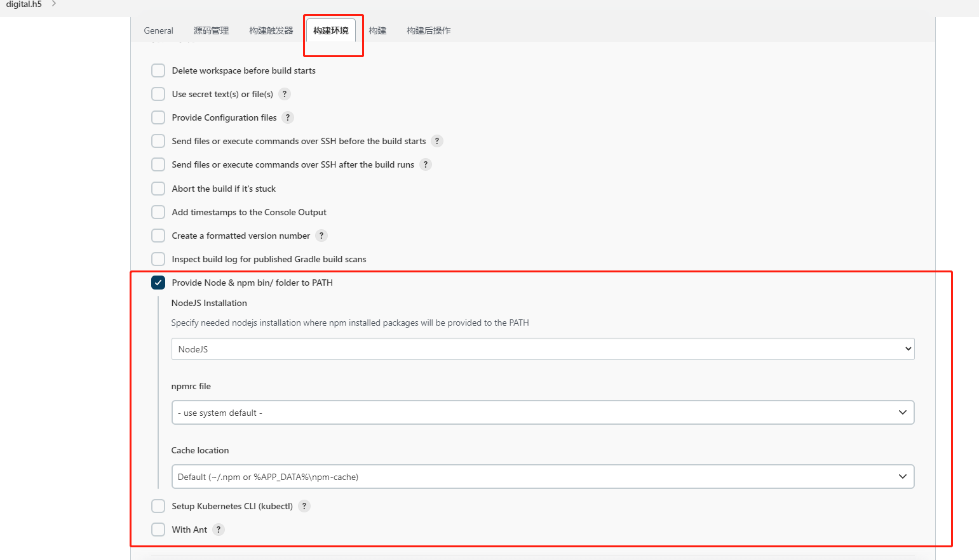The height and width of the screenshot is (560, 979).
Task: Click help icon next to Use secret text(s)
Action: click(x=285, y=94)
